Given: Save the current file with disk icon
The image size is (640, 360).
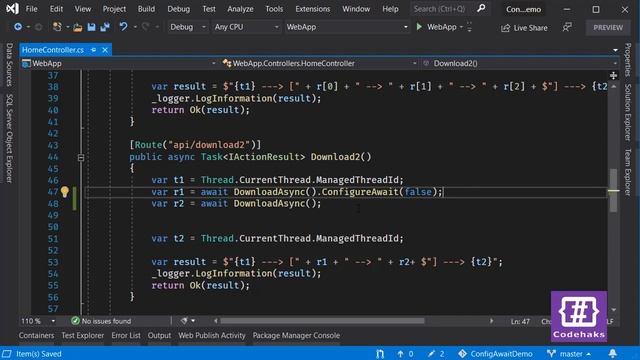Looking at the screenshot, I should coord(91,27).
